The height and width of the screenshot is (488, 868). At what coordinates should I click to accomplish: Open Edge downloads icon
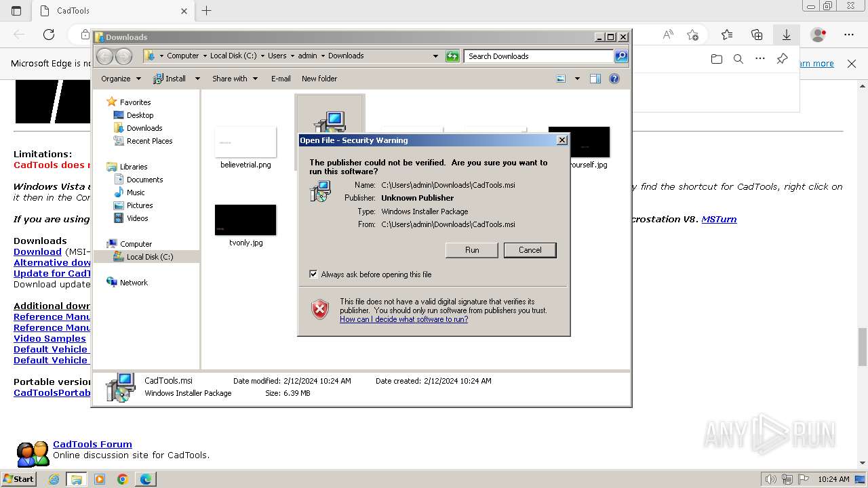(x=787, y=35)
